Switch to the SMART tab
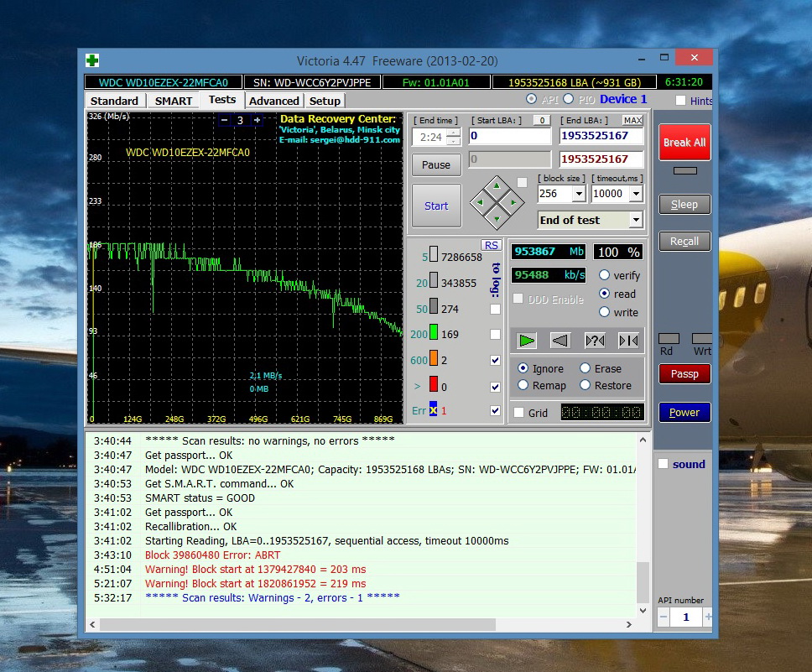 174,101
